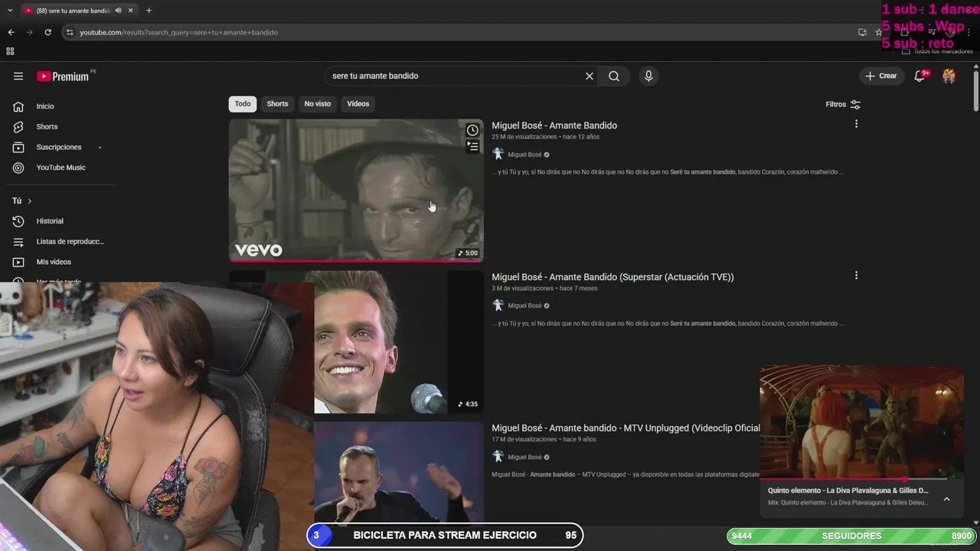Reload the page with the refresh icon
The image size is (980, 551).
[x=47, y=32]
